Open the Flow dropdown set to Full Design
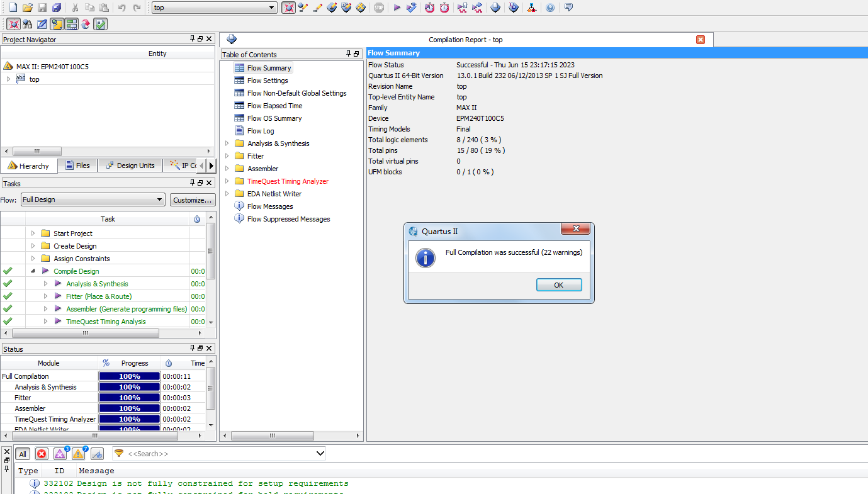This screenshot has height=494, width=868. click(93, 199)
